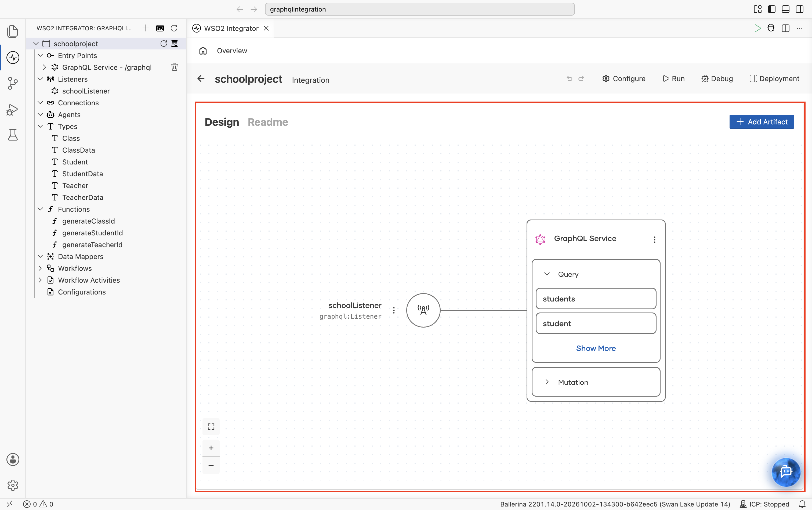Switch to the Readme tab
812x510 pixels.
268,122
